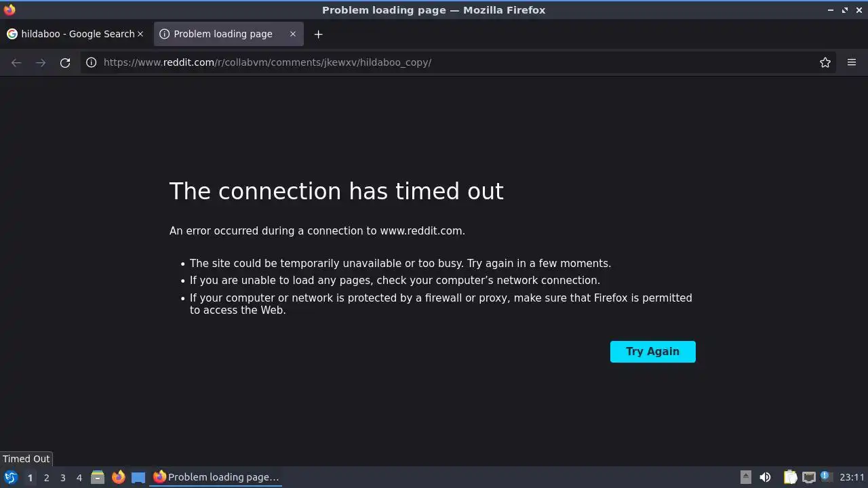This screenshot has height=488, width=868.
Task: Click the blue show desktop icon in taskbar
Action: (138, 477)
